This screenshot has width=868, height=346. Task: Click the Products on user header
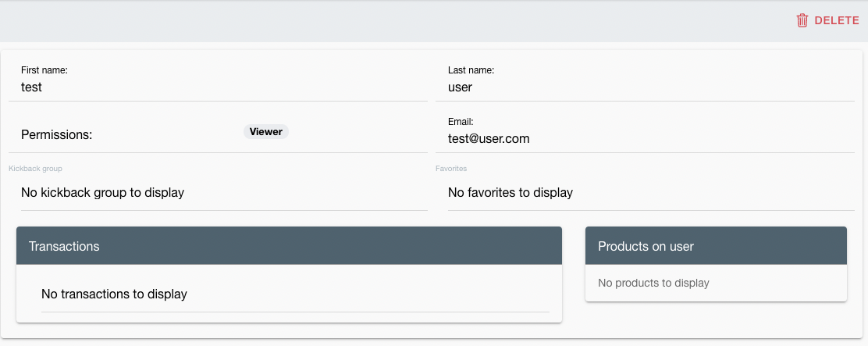point(716,246)
